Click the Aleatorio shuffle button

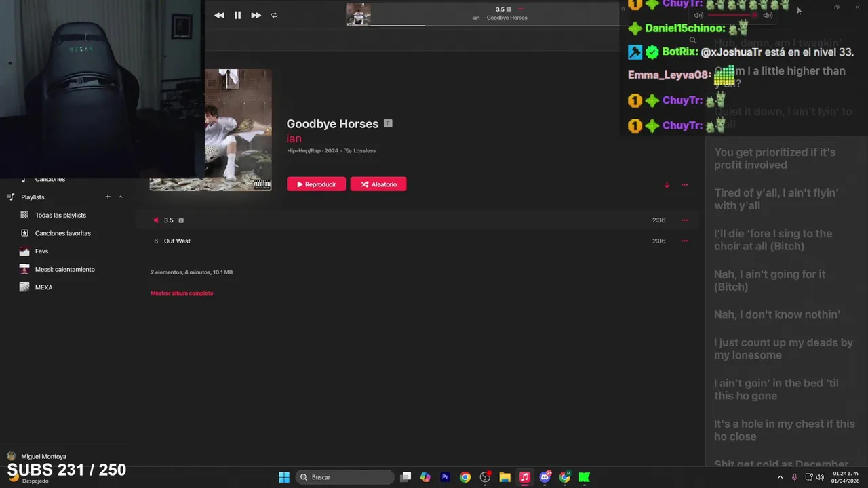coord(378,184)
